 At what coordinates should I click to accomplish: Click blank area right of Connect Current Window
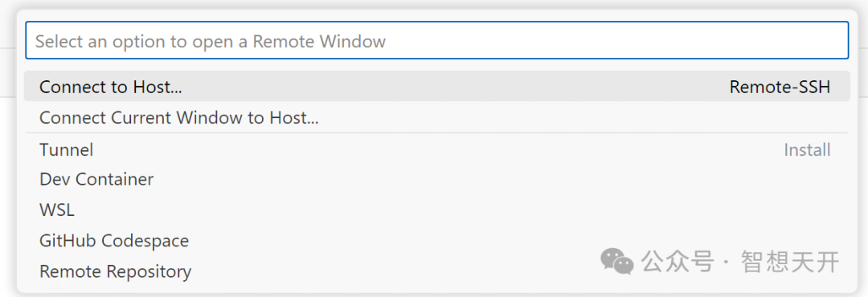click(x=581, y=117)
